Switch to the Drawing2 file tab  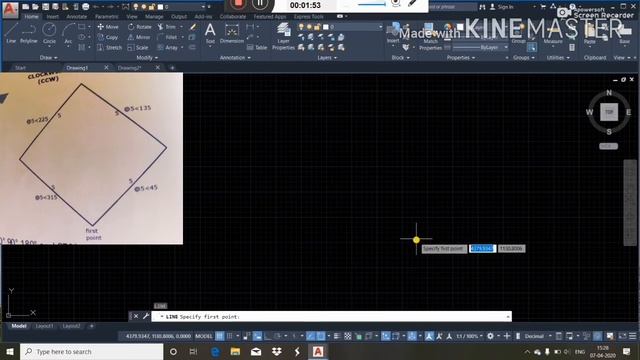pos(129,68)
